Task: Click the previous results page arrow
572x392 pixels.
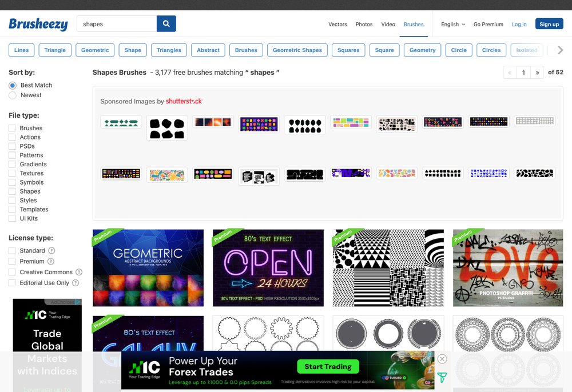Action: pos(510,73)
